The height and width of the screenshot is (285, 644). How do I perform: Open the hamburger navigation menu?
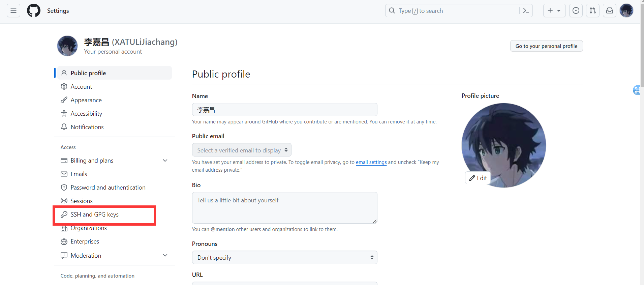pyautogui.click(x=13, y=10)
